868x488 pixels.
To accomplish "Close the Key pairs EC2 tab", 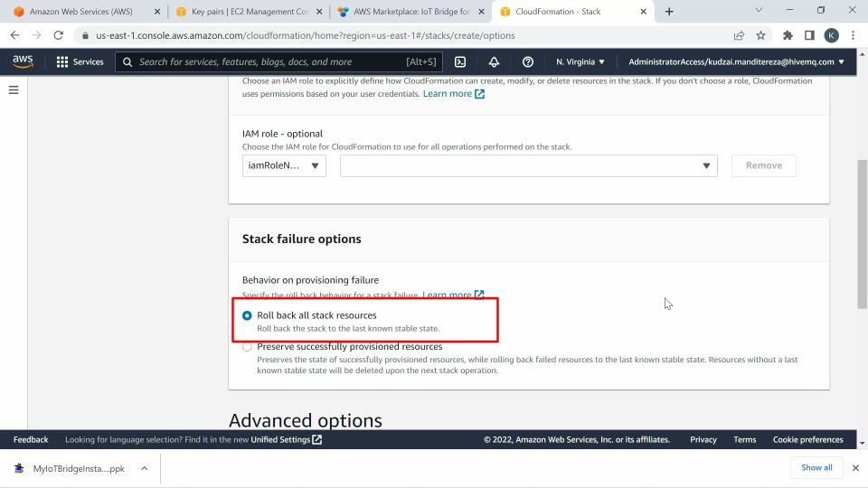I will pyautogui.click(x=319, y=12).
